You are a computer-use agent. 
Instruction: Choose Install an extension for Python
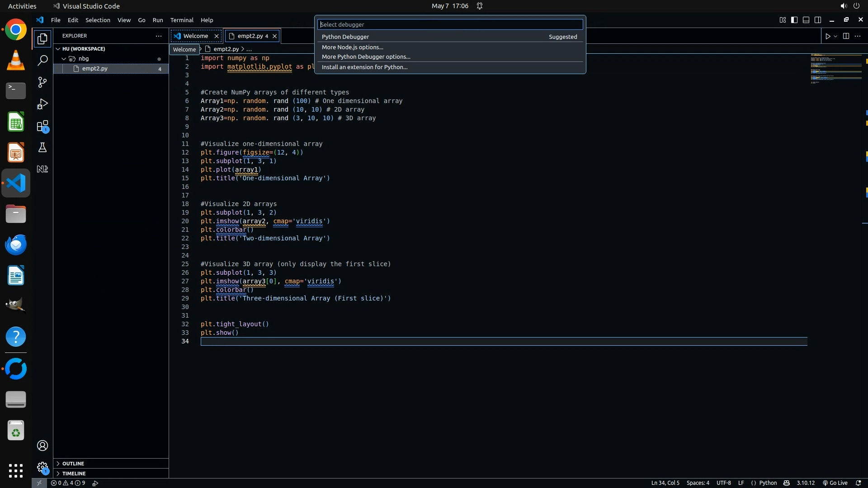(x=364, y=67)
